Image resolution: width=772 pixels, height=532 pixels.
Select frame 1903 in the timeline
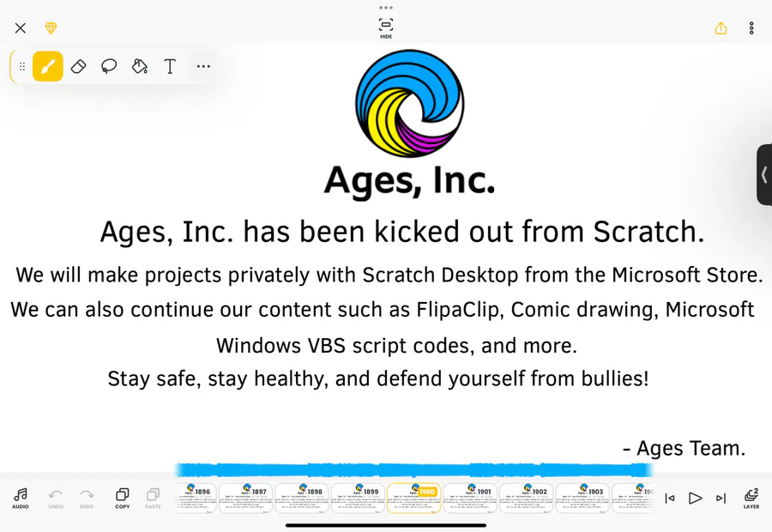point(582,498)
